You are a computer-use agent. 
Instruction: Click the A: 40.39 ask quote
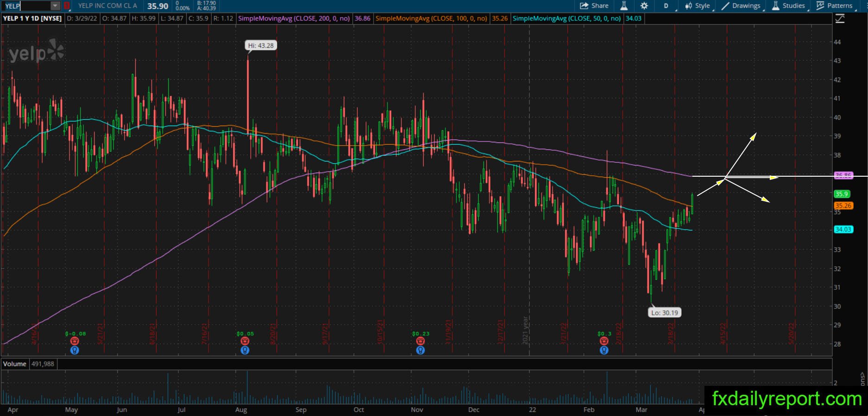point(206,8)
